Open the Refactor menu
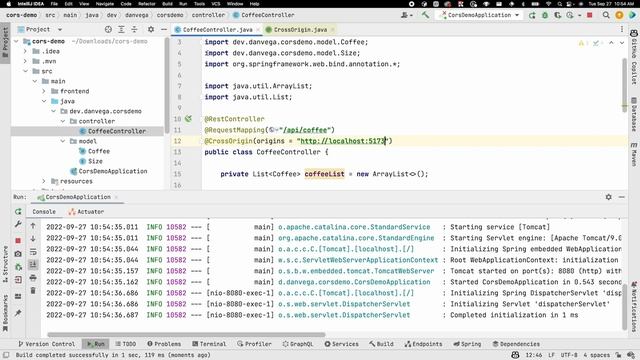This screenshot has width=640, height=360. coord(147,4)
